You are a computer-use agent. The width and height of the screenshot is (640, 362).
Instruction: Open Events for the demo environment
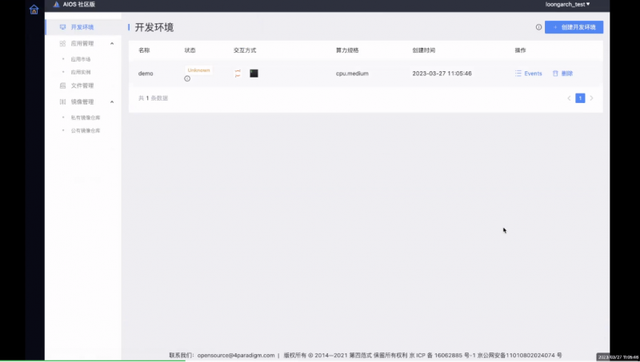[529, 73]
